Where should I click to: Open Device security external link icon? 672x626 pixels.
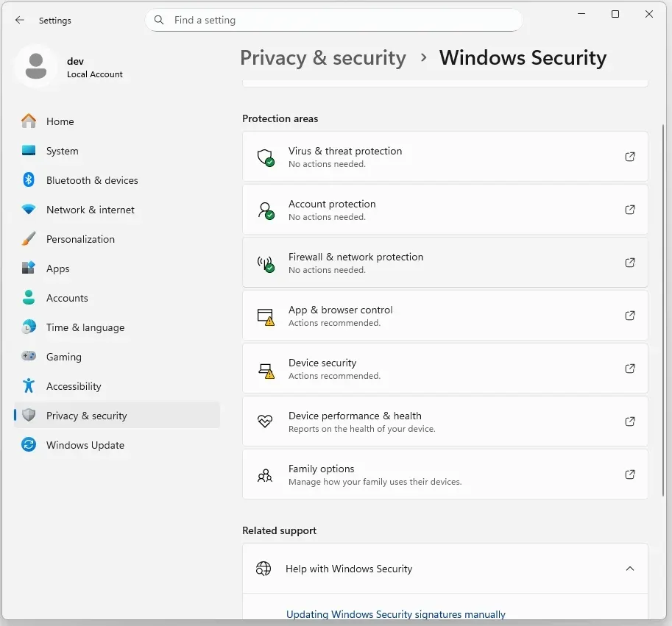[630, 369]
